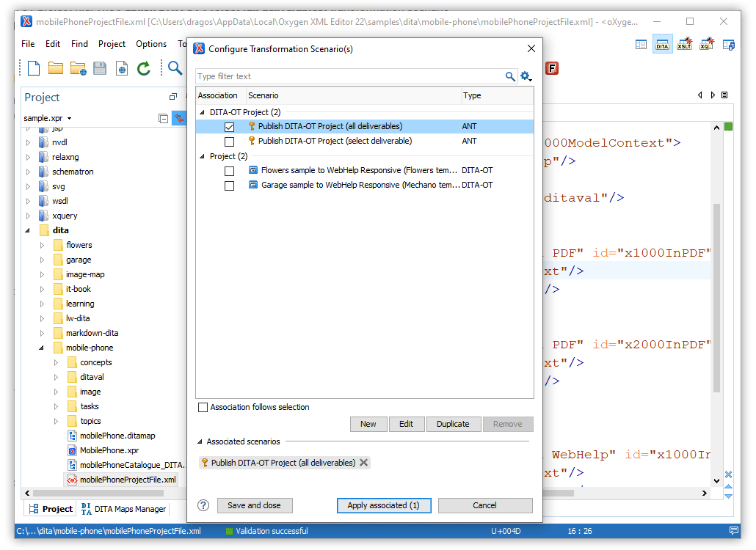Viewport: 756px width, 550px height.
Task: Open the Options menu
Action: tap(151, 44)
